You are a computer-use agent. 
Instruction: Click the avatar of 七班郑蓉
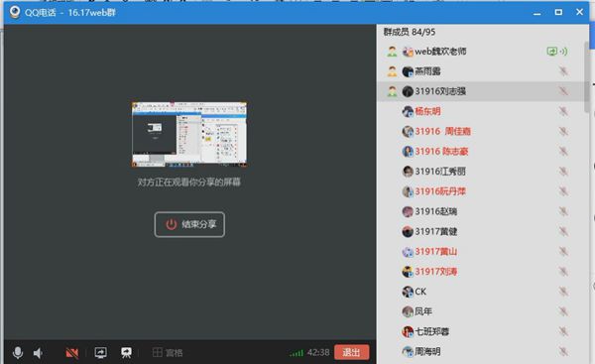click(x=408, y=331)
